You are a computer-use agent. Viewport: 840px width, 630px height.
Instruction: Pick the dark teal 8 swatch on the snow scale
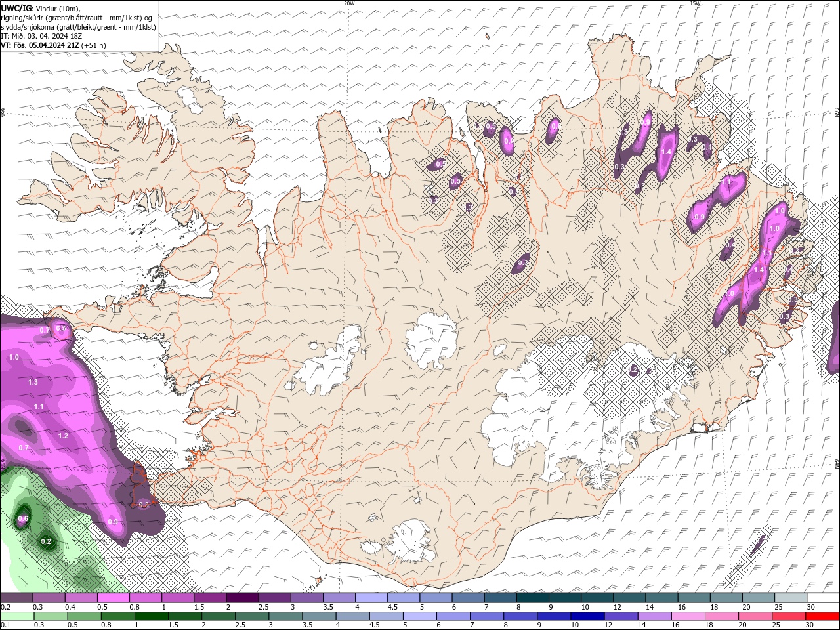pos(533,597)
